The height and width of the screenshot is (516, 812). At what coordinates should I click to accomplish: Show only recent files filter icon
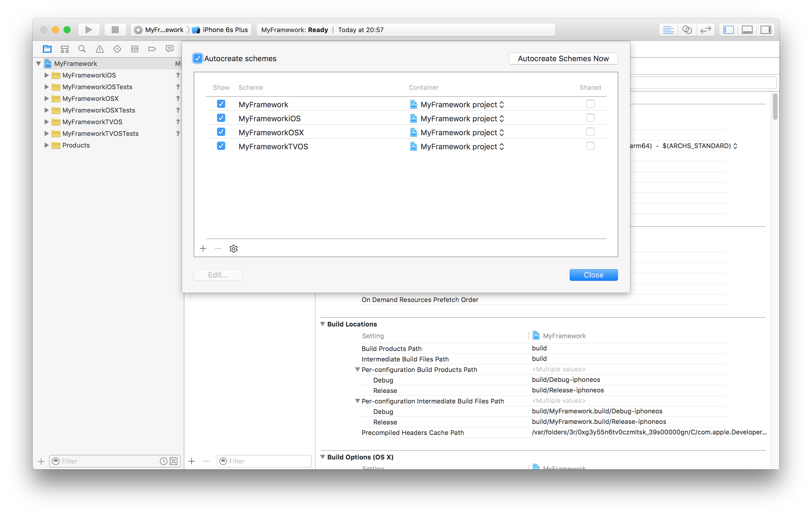pos(163,461)
